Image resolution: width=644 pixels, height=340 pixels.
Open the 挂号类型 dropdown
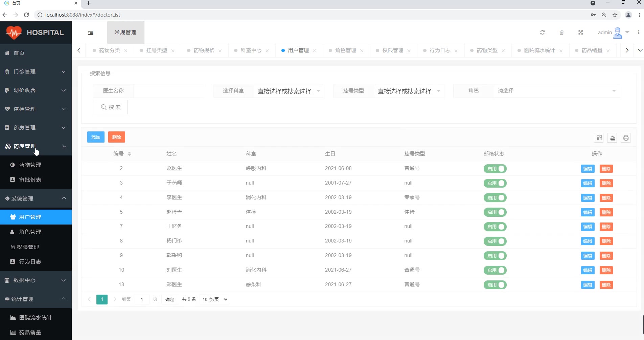click(409, 91)
